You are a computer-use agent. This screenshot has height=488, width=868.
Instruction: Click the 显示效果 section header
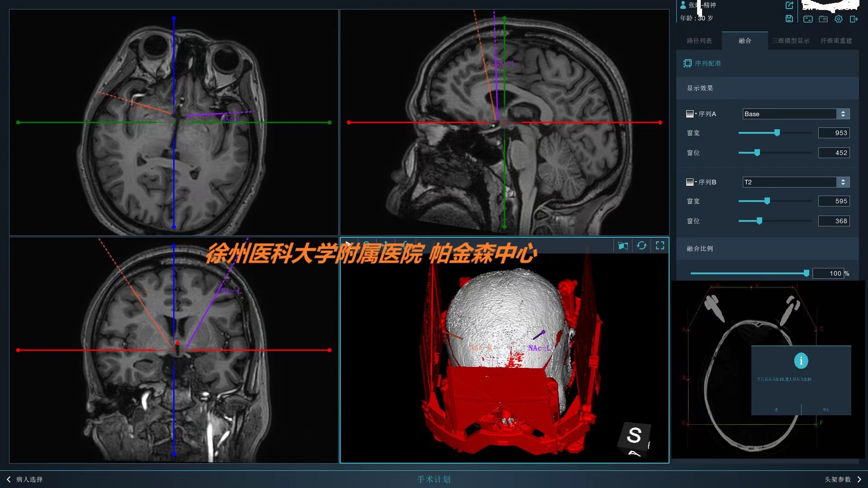click(768, 88)
